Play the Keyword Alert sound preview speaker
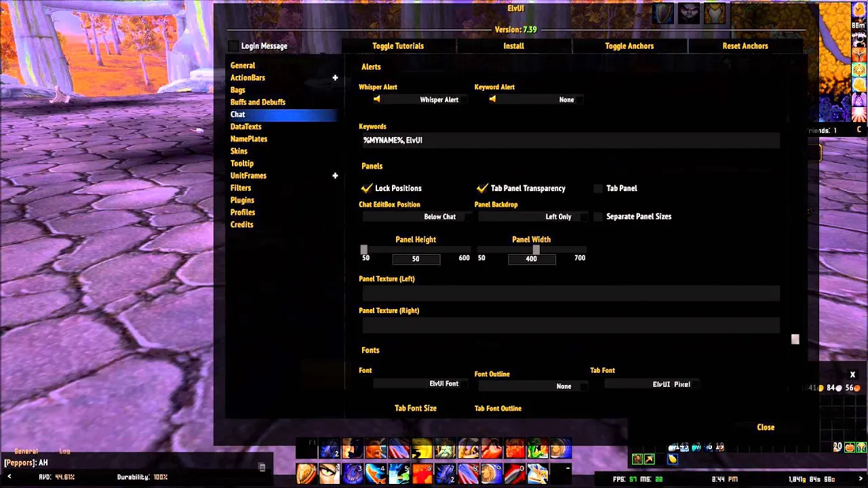The image size is (868, 488). click(x=493, y=100)
